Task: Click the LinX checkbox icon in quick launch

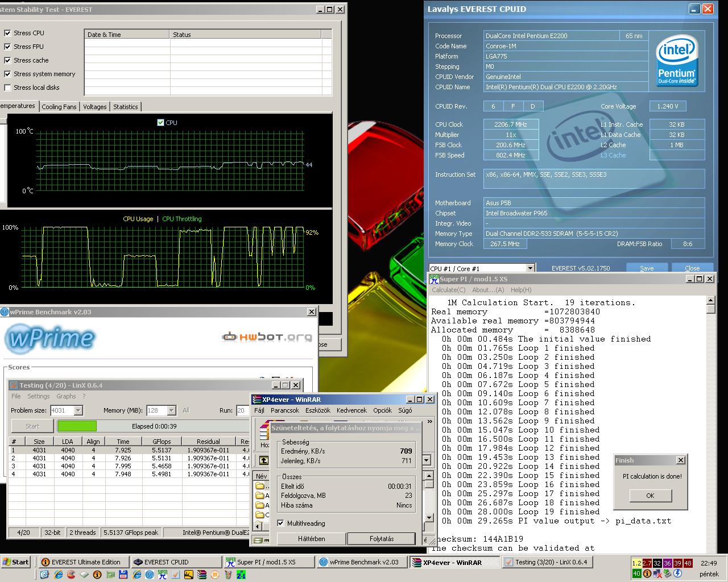Action: 175,575
